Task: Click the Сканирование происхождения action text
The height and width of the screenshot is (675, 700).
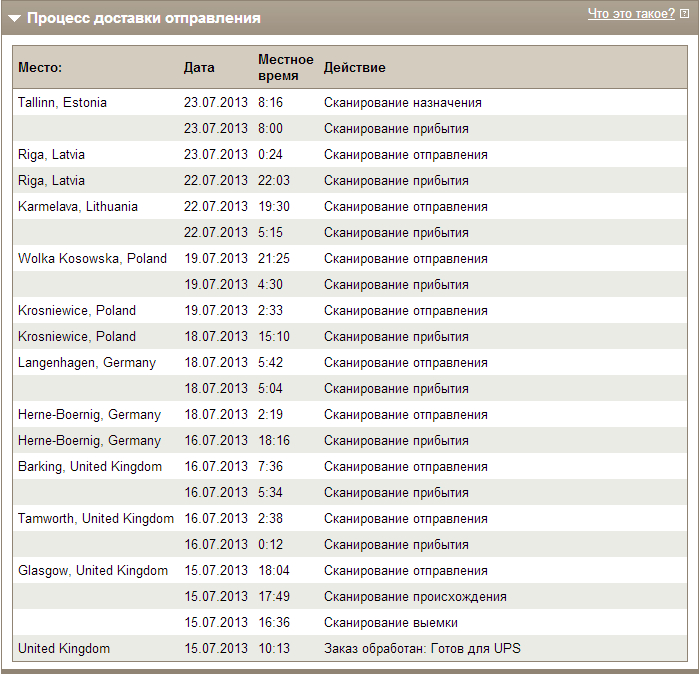Action: coord(415,596)
